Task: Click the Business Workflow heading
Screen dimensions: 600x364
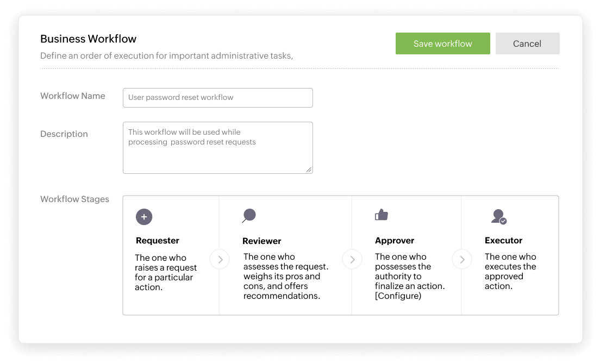Action: [x=88, y=39]
